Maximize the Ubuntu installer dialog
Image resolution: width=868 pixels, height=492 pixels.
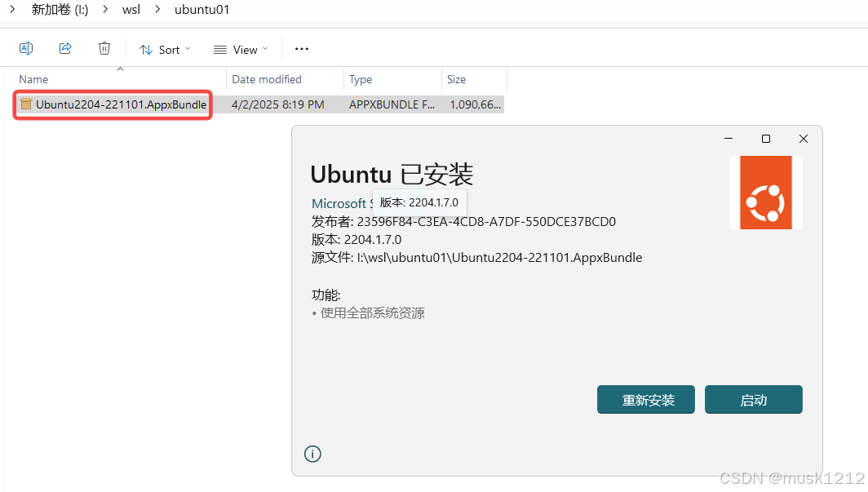point(766,139)
